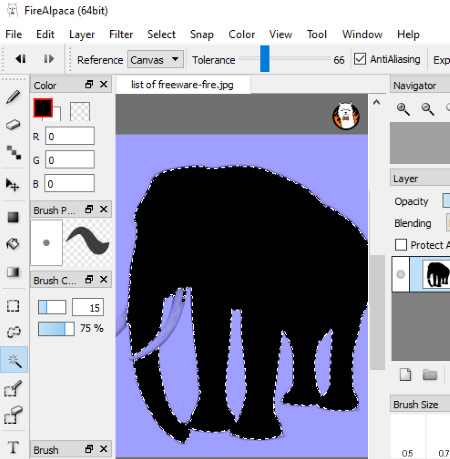The image size is (450, 459).
Task: Click the undo arrow button
Action: click(x=21, y=59)
